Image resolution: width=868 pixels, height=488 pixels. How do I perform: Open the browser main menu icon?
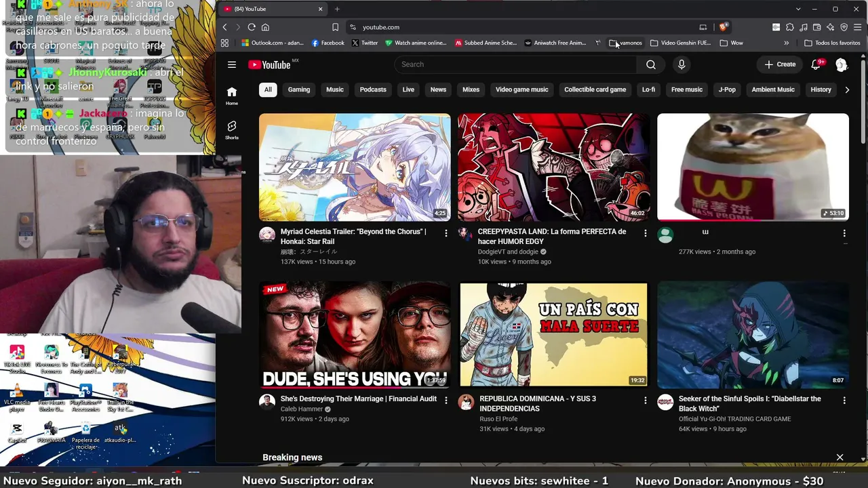coord(858,27)
